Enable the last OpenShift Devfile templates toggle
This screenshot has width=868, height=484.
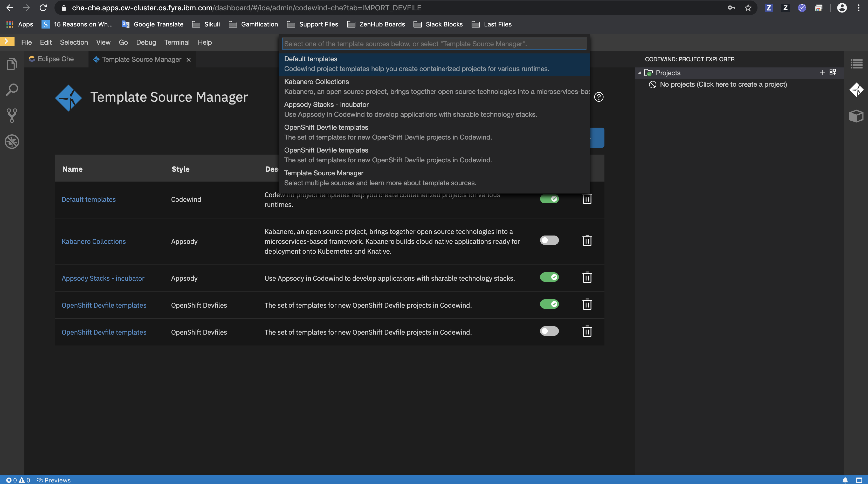point(549,331)
